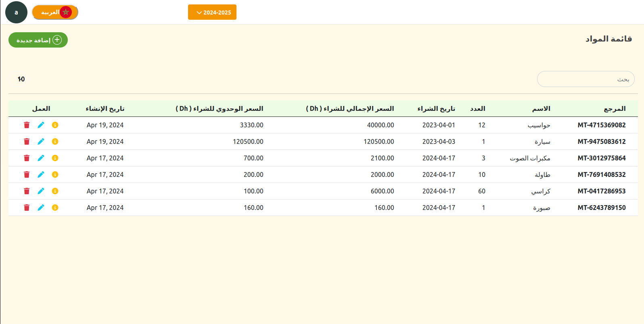Select the name سيارة
The height and width of the screenshot is (324, 644).
click(x=542, y=142)
